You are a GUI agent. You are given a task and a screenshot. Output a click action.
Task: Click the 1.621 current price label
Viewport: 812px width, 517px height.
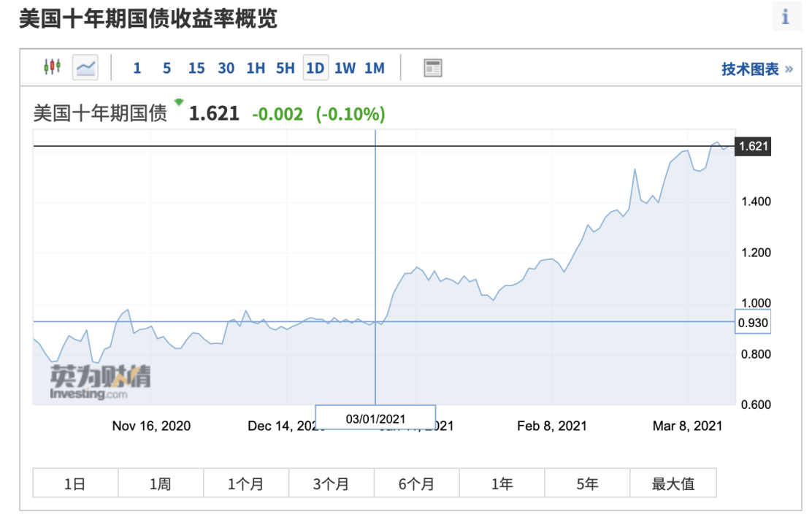tap(754, 146)
